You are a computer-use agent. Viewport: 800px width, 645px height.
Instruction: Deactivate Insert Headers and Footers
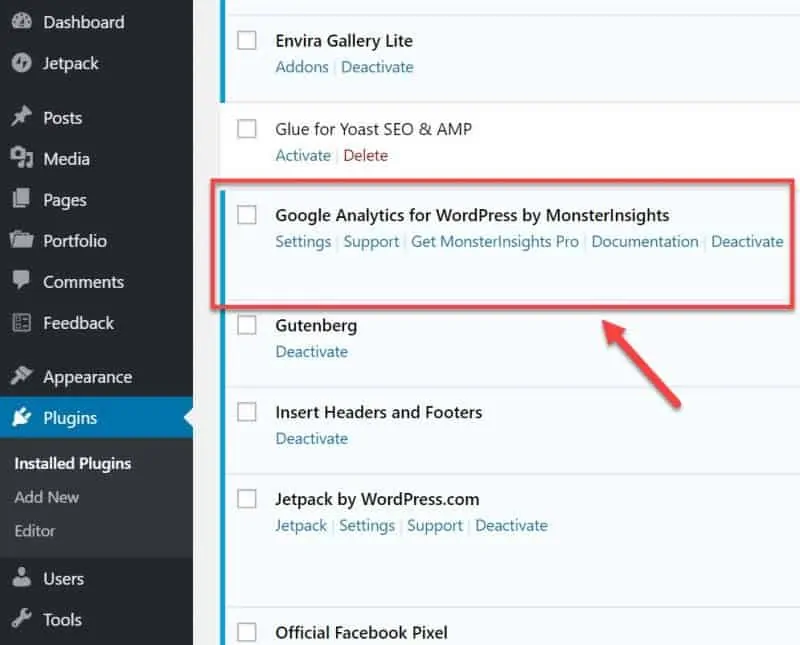(312, 438)
